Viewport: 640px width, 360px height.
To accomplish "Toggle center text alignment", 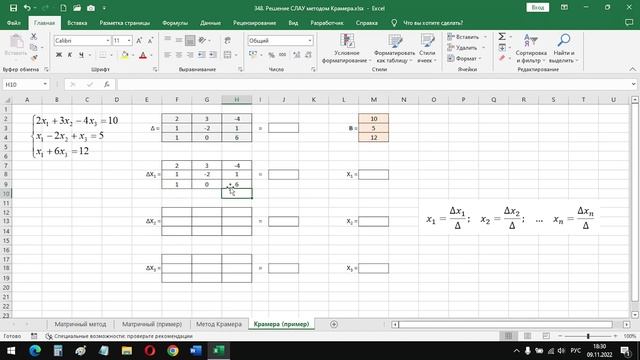I will pos(179,55).
